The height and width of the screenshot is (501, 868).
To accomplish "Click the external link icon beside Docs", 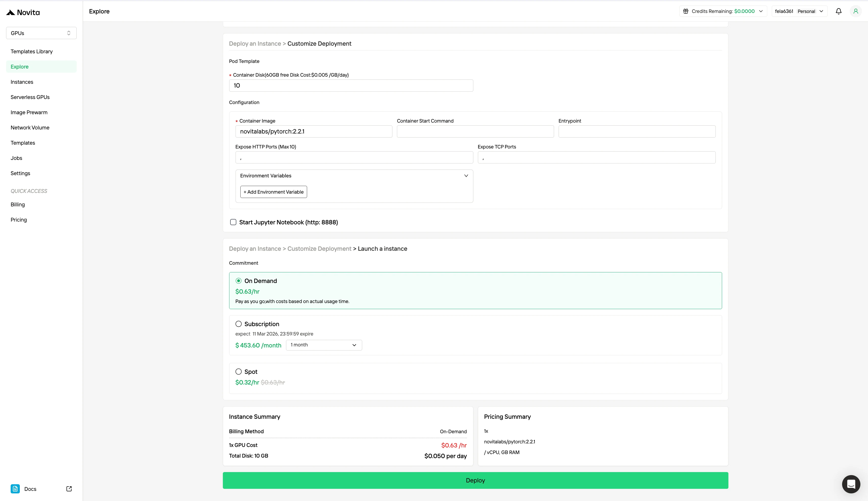I will click(x=69, y=489).
